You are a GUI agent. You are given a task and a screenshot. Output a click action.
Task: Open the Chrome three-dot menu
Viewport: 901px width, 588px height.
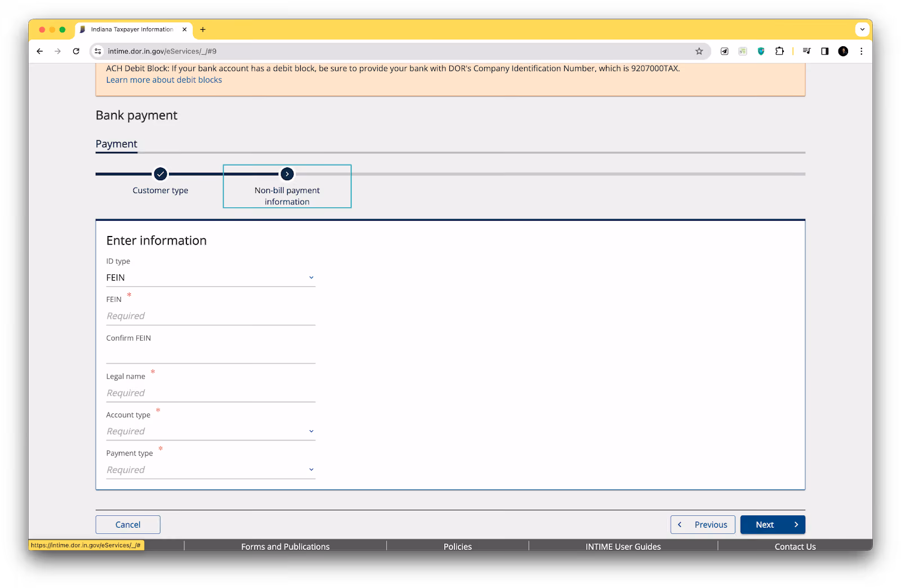coord(861,51)
